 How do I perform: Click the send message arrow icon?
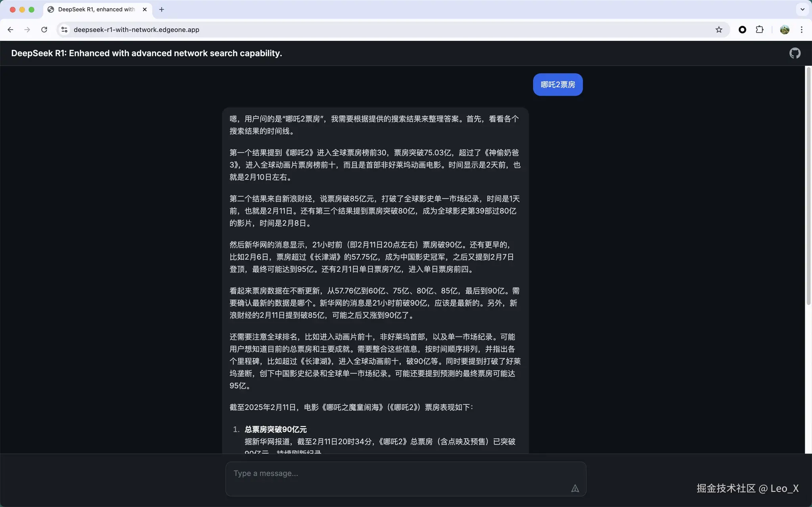pos(575,488)
